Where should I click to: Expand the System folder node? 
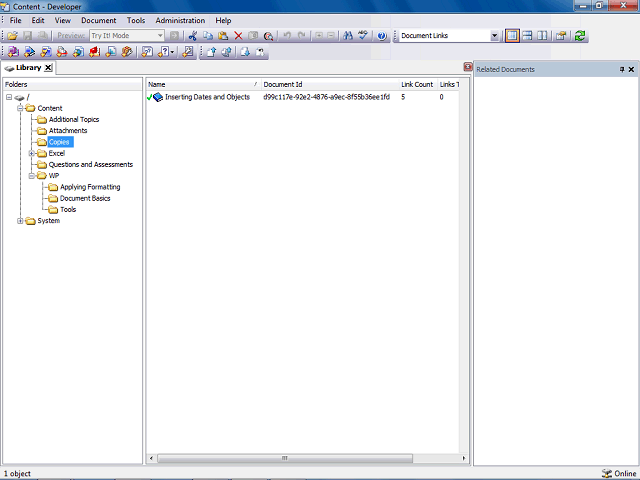(20, 221)
